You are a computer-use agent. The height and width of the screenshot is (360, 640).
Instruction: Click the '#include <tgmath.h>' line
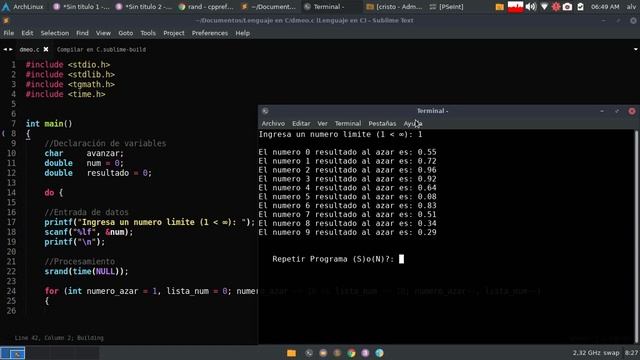[70, 84]
